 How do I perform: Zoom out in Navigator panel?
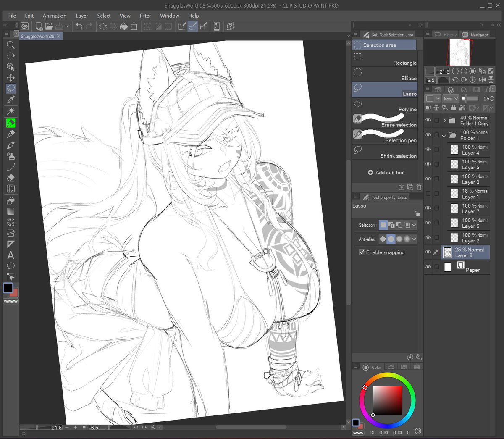[456, 71]
